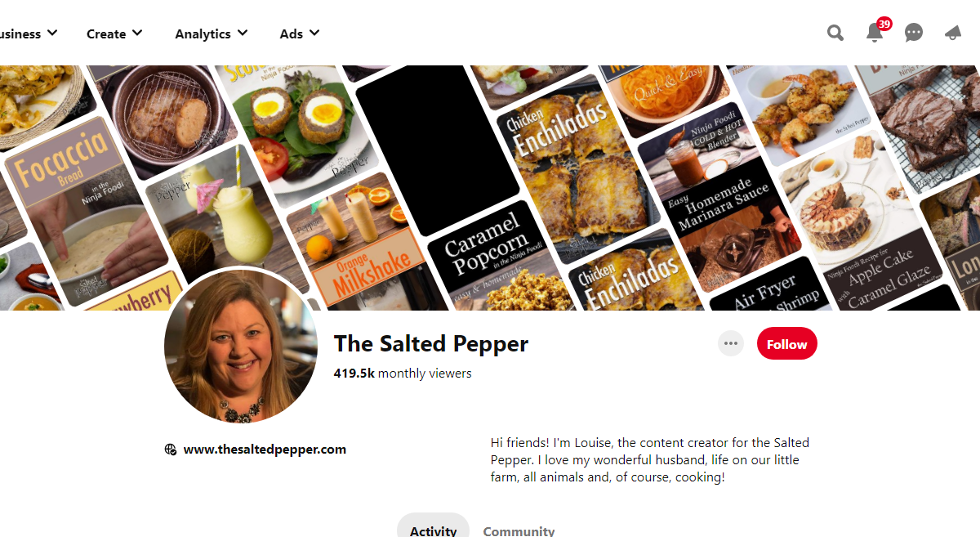Click the megaphone updates icon
Image resolution: width=980 pixels, height=537 pixels.
[953, 33]
